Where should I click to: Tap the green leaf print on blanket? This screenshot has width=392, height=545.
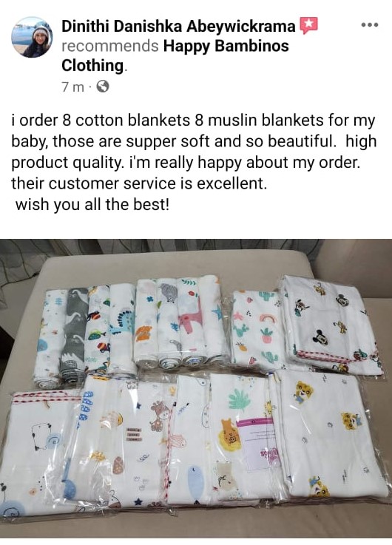click(x=240, y=399)
